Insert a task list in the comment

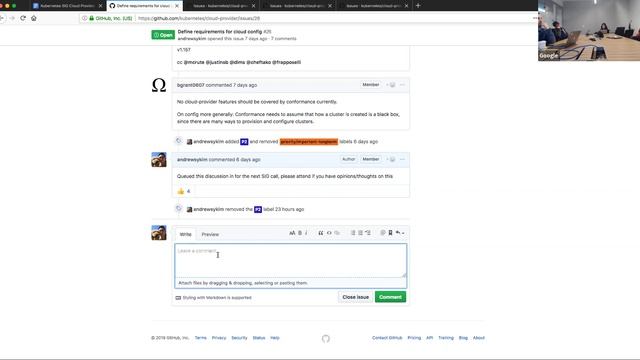click(x=368, y=233)
